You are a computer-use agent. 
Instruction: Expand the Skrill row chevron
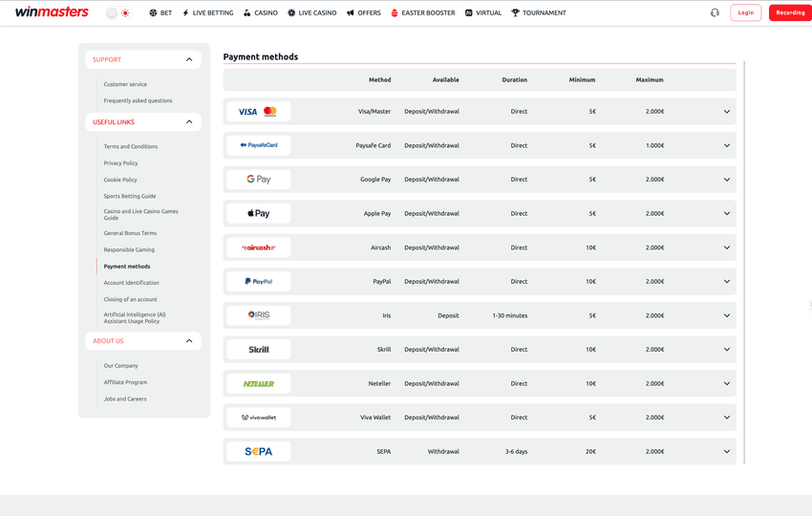click(727, 350)
